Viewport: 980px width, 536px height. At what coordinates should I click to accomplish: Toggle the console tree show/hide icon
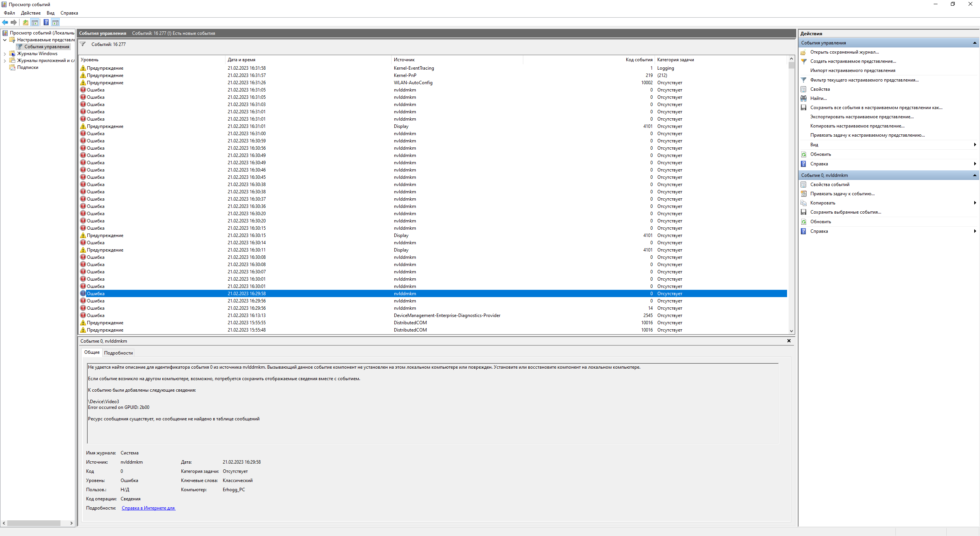35,22
